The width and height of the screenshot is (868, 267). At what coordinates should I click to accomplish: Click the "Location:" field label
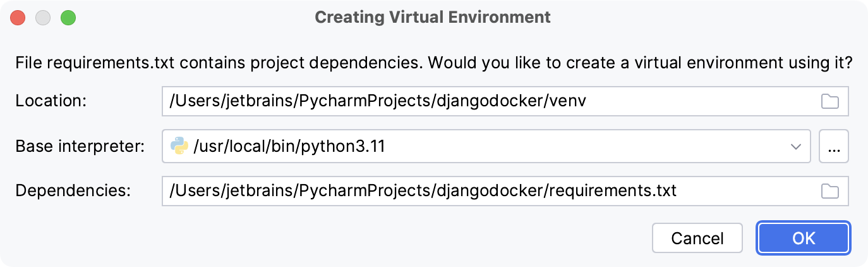click(50, 102)
